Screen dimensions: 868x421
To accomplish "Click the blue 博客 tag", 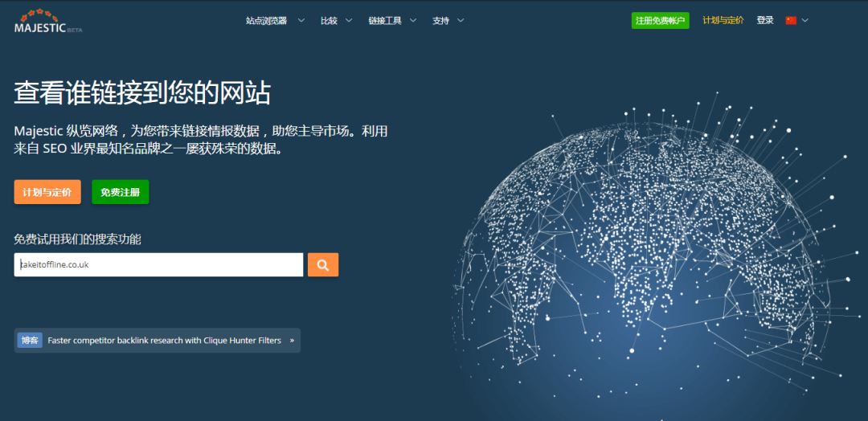I will click(x=30, y=341).
